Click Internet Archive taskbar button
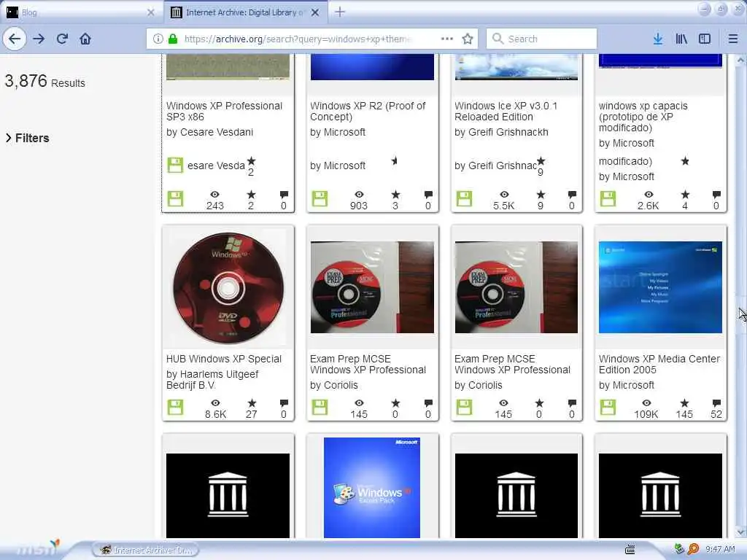 point(146,550)
